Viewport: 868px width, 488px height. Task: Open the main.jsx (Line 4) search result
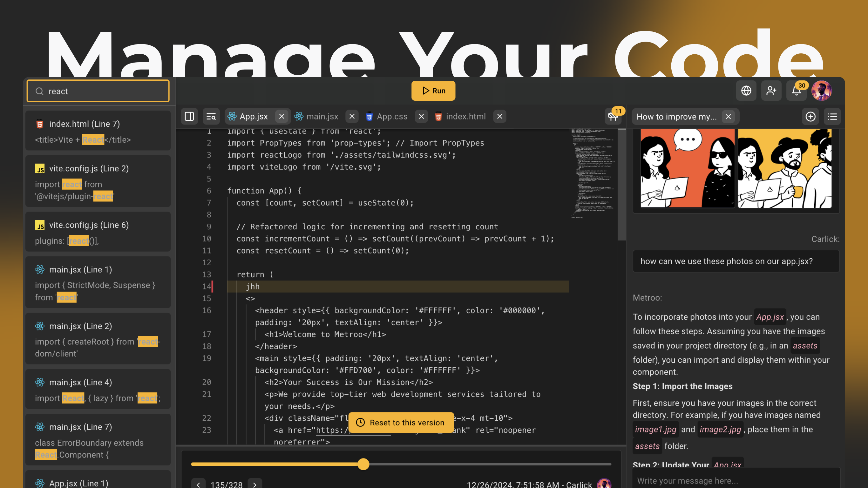click(98, 389)
